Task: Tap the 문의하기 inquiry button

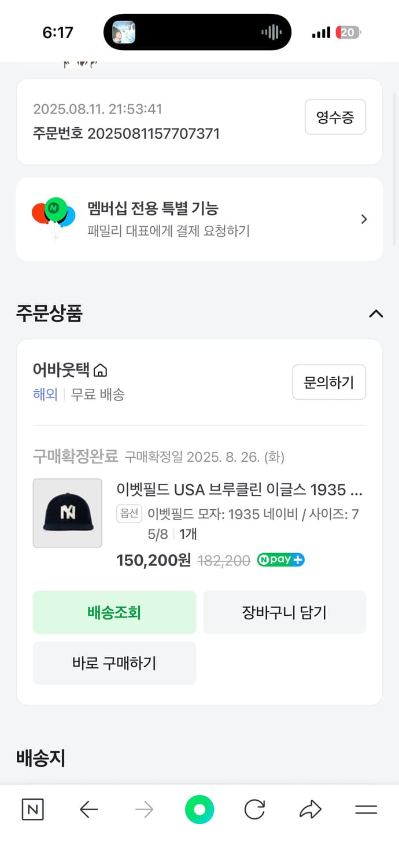Action: pyautogui.click(x=329, y=382)
